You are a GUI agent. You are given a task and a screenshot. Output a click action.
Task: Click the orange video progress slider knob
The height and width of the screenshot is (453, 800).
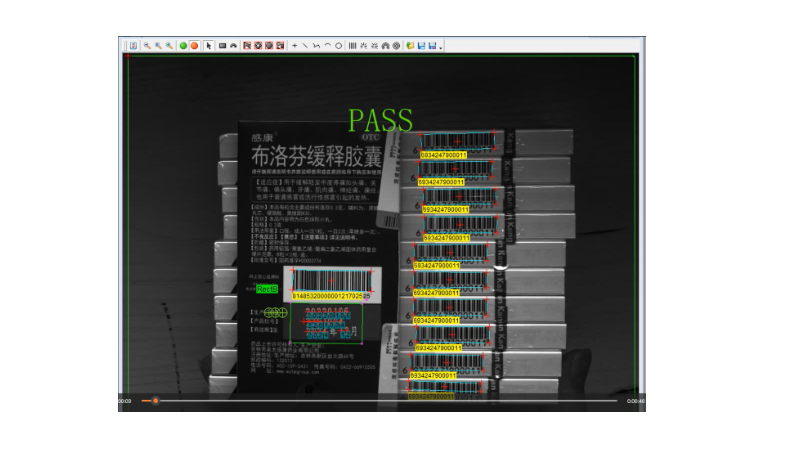point(155,401)
